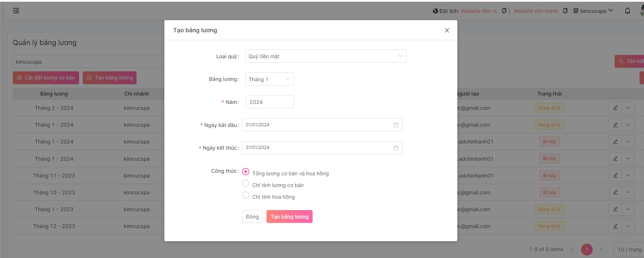The image size is (644, 258).
Task: Click calendar icon in Ngày bắt đầu field
Action: (396, 125)
